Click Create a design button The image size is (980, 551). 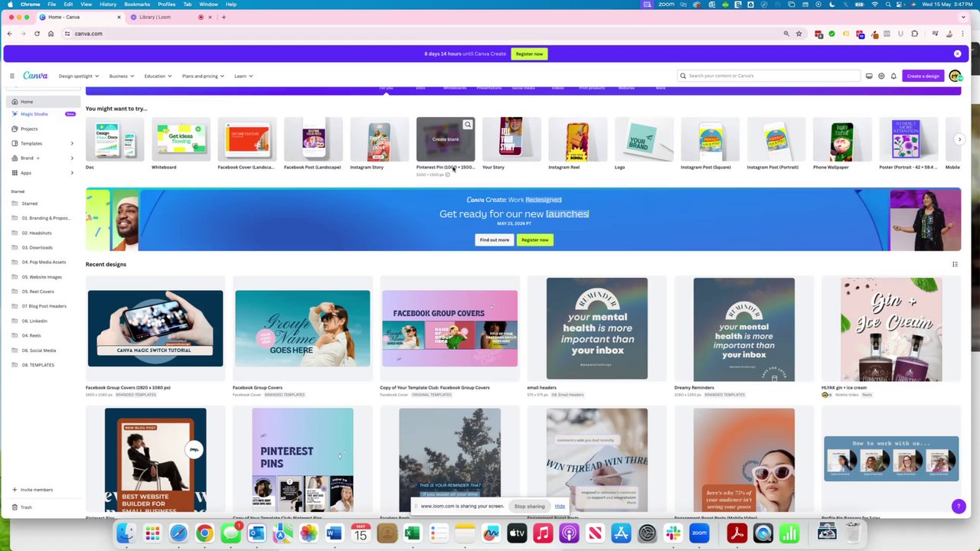point(923,76)
